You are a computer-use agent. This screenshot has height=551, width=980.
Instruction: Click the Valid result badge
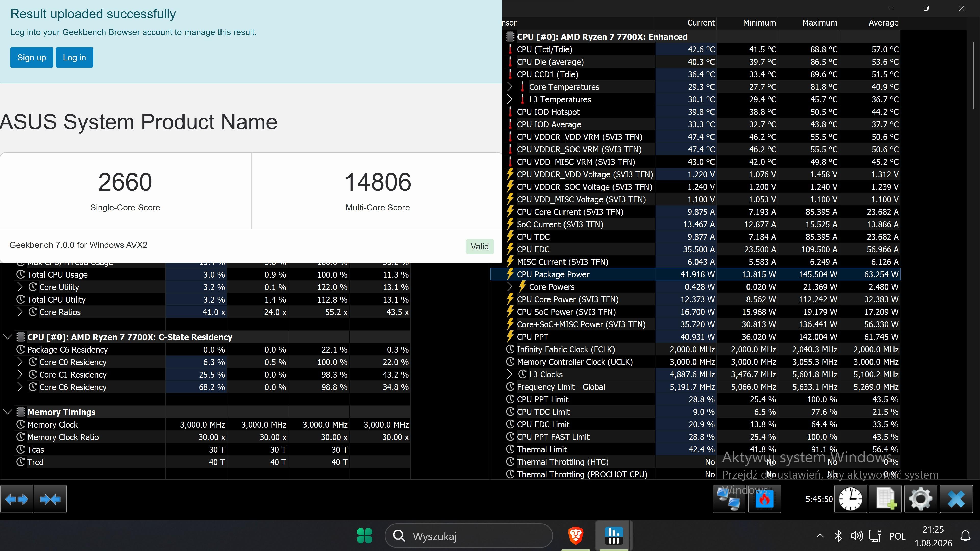[x=480, y=246]
